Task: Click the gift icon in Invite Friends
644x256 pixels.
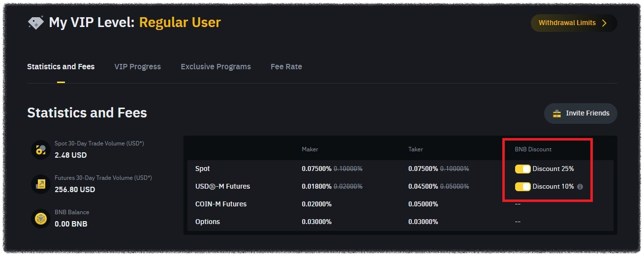Action: pyautogui.click(x=557, y=114)
